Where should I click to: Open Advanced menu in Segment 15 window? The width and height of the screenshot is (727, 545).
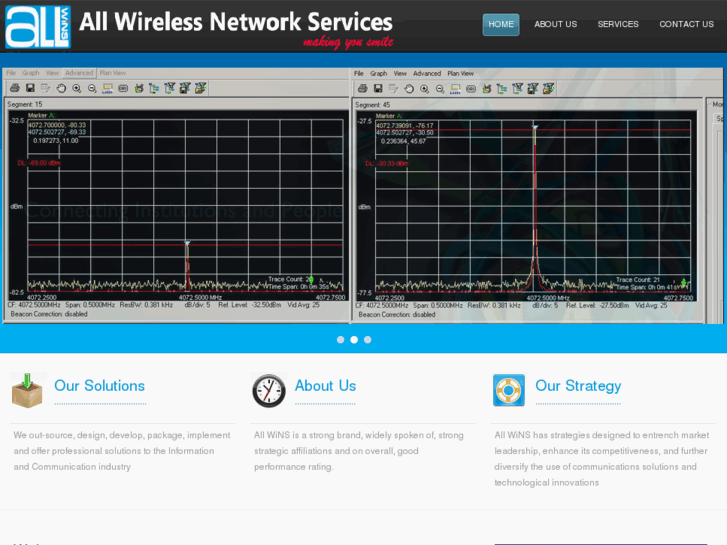click(79, 73)
